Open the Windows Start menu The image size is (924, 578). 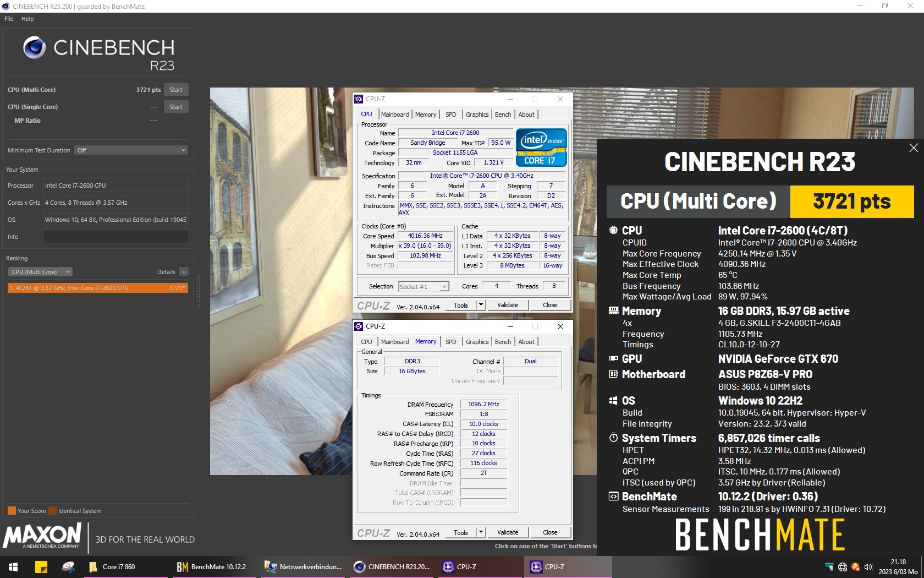click(13, 567)
